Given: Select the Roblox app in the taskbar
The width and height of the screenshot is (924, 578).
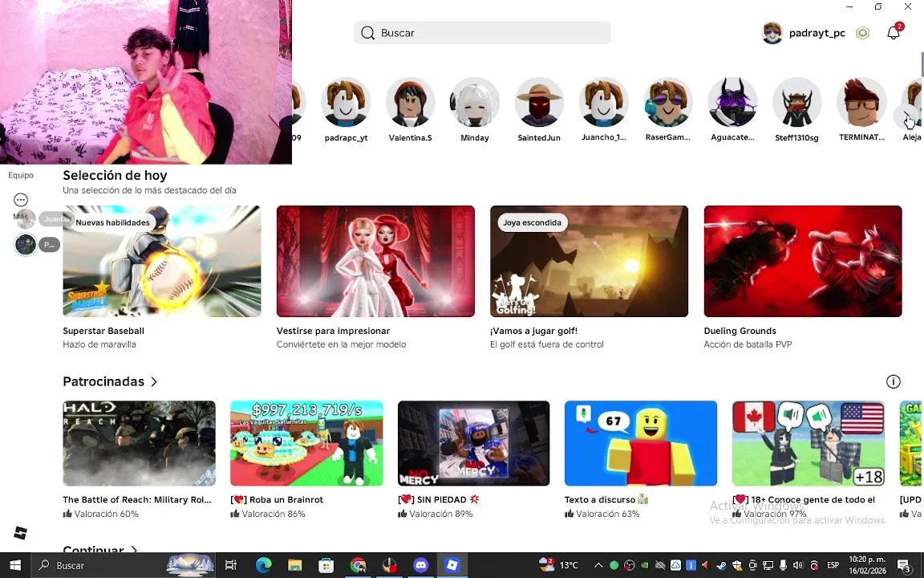Looking at the screenshot, I should [452, 566].
